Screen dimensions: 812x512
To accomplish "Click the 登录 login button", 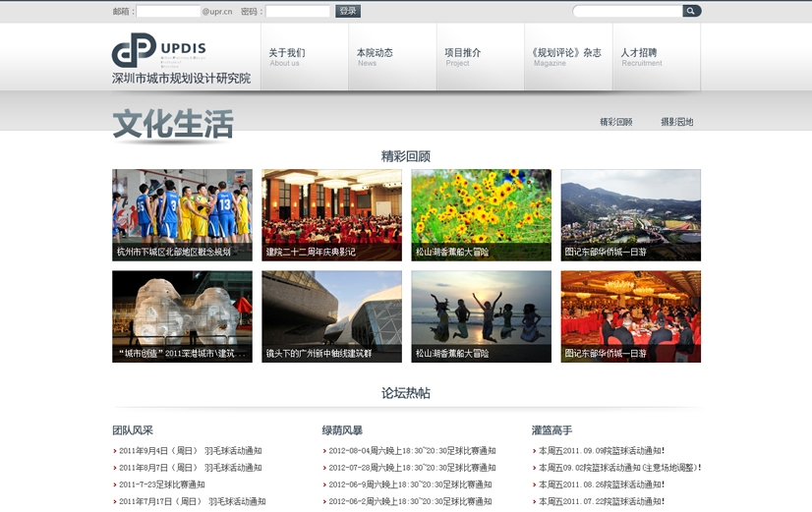I will pyautogui.click(x=348, y=11).
